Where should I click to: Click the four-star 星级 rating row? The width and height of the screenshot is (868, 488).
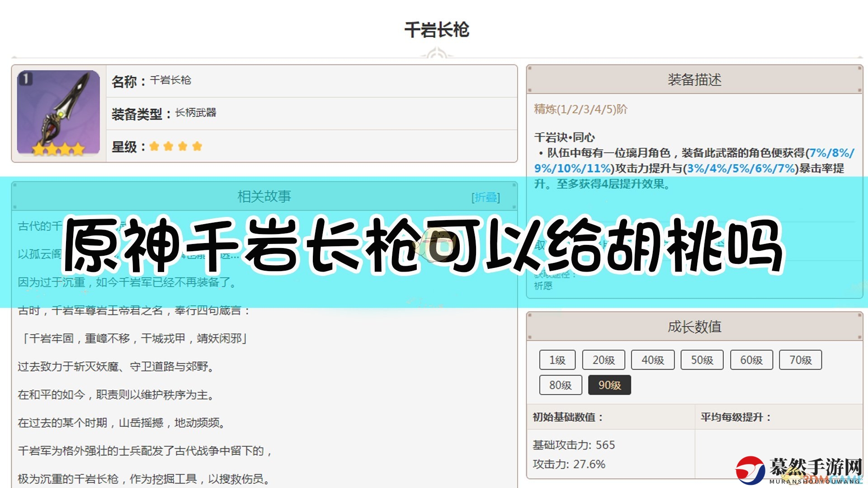point(311,146)
